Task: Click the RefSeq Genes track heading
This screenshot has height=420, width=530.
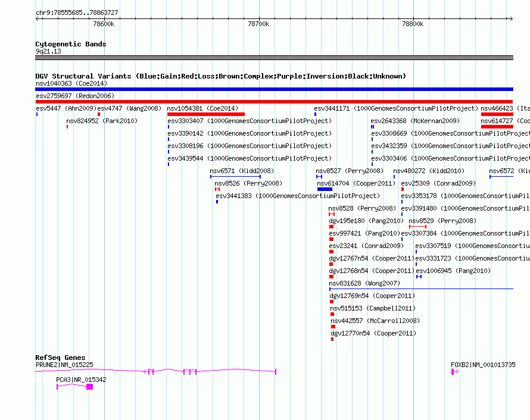Action: coord(60,358)
